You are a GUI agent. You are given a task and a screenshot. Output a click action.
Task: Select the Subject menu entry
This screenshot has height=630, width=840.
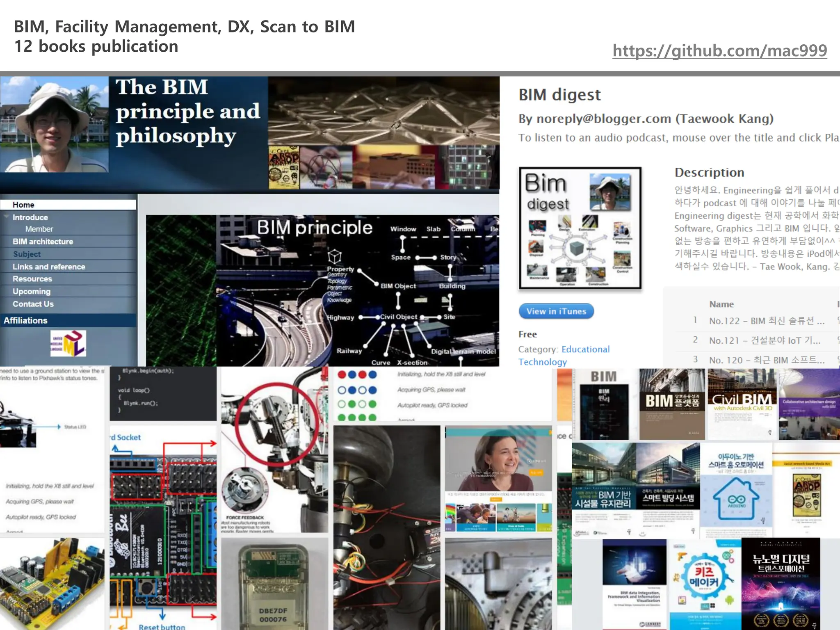click(27, 254)
